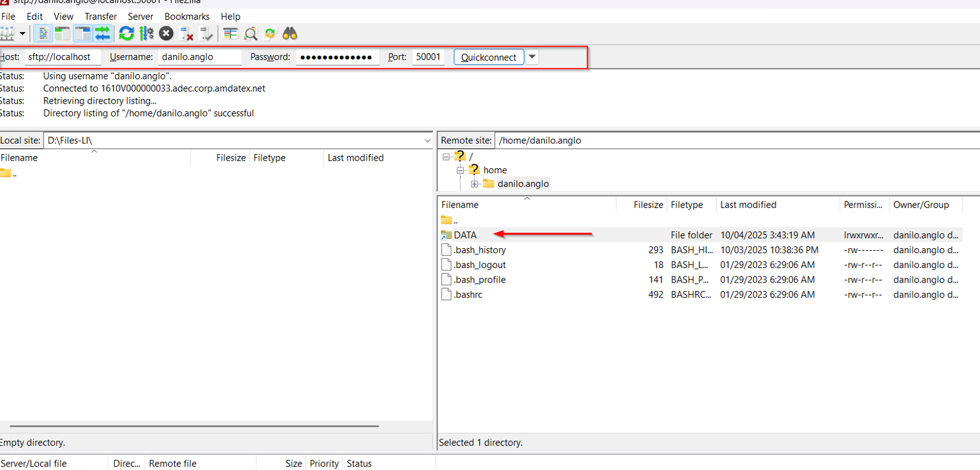Open the Server menu
Image resolution: width=980 pixels, height=470 pixels.
coord(141,17)
